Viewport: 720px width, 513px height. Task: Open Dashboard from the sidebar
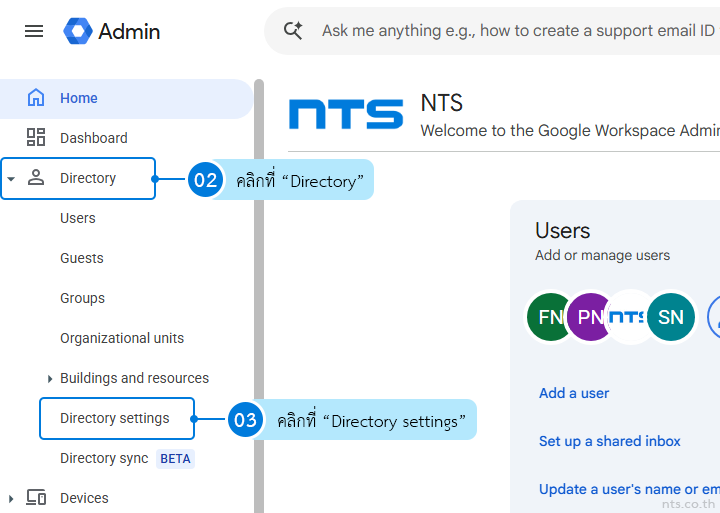(x=94, y=138)
